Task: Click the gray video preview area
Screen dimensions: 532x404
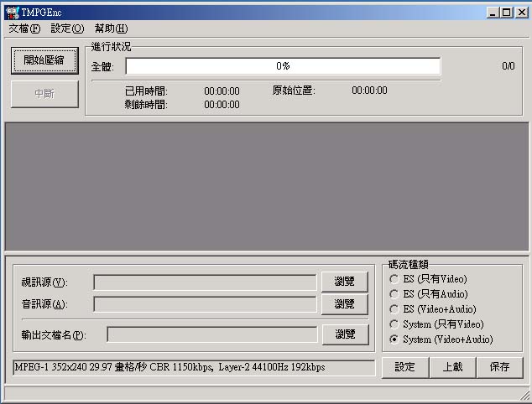Action: pyautogui.click(x=267, y=186)
